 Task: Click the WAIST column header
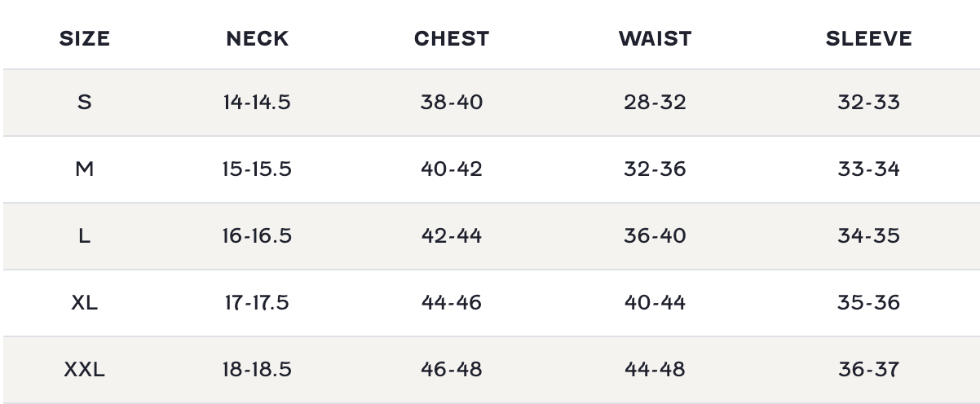tap(655, 39)
